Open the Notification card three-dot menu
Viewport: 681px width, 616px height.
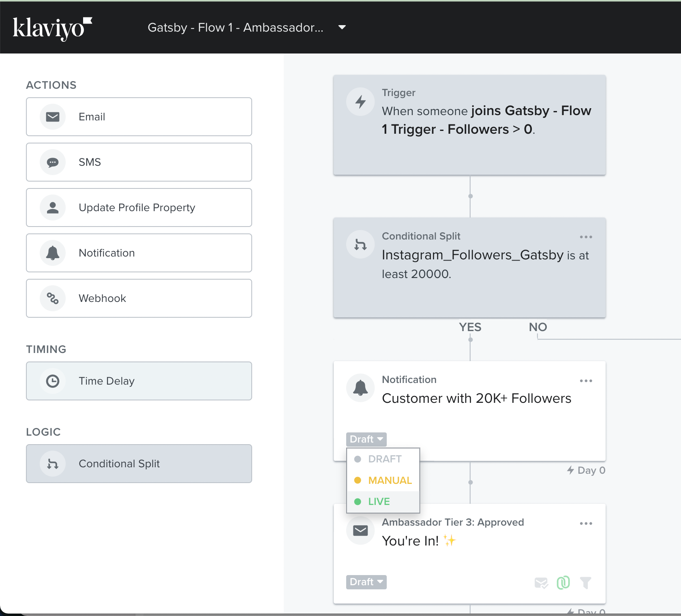[x=586, y=381]
